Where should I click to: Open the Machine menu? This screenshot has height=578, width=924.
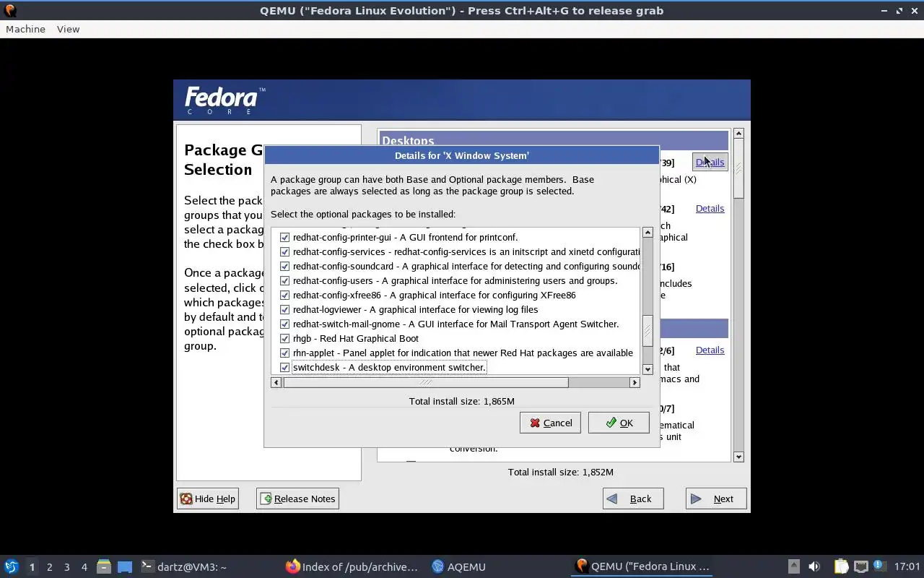[25, 29]
